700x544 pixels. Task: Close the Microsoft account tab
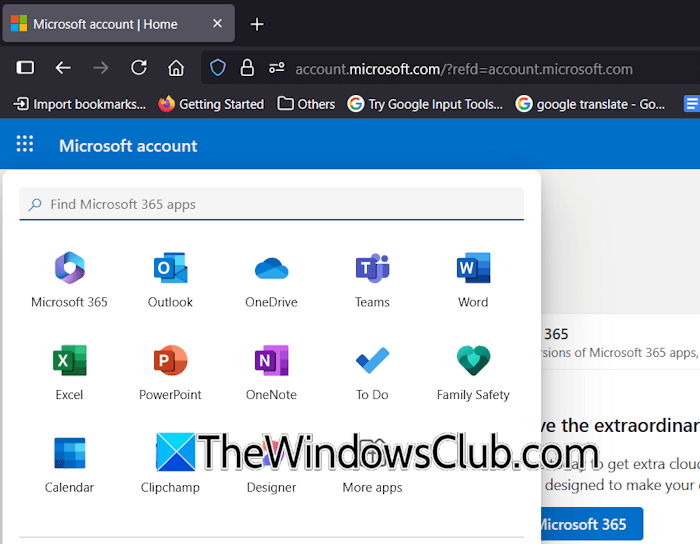coord(217,23)
